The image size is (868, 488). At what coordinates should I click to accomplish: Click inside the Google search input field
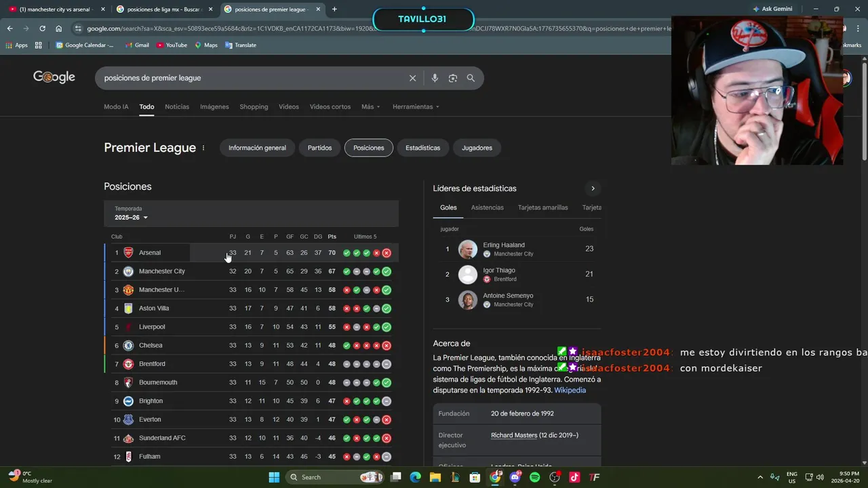click(x=251, y=78)
